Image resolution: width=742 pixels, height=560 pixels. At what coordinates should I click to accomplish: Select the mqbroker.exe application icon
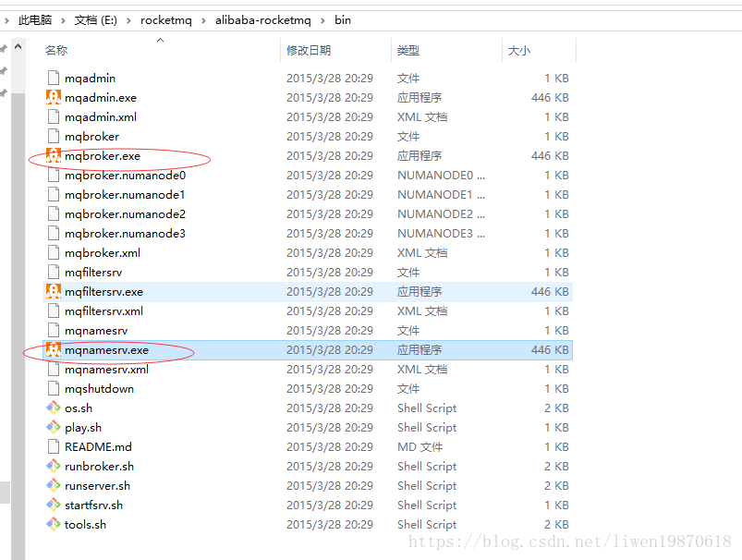[x=54, y=156]
